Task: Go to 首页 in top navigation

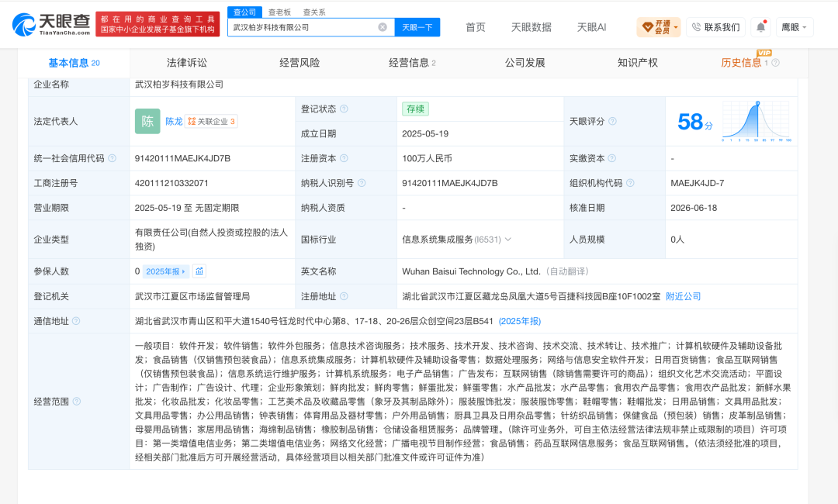Action: (x=475, y=27)
